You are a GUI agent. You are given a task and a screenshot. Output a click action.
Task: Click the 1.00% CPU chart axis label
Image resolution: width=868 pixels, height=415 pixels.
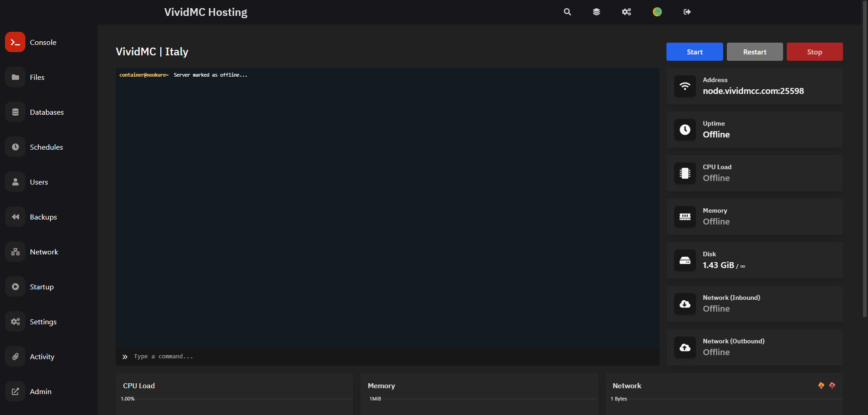point(128,399)
